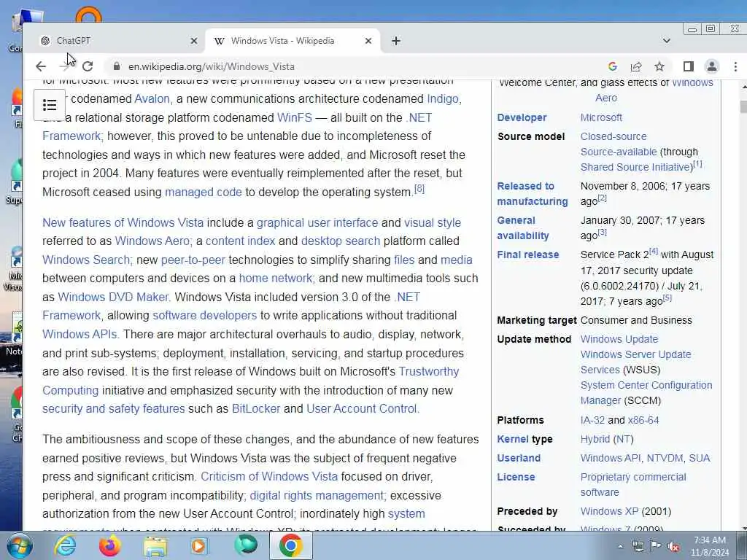Screen dimensions: 747x560
Task: Click the page vertical scrollbar thumb
Action: [x=743, y=106]
